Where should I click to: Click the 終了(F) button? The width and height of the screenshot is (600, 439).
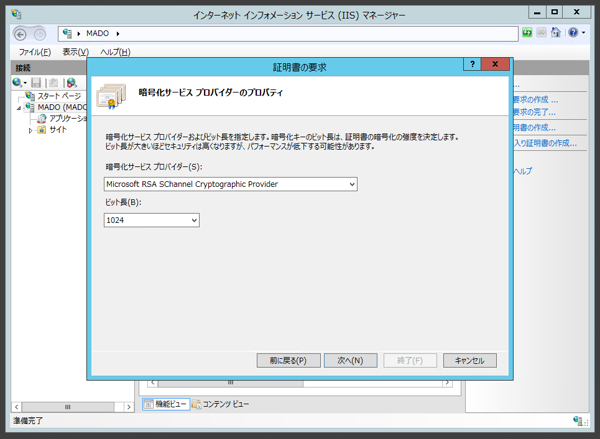pyautogui.click(x=410, y=361)
